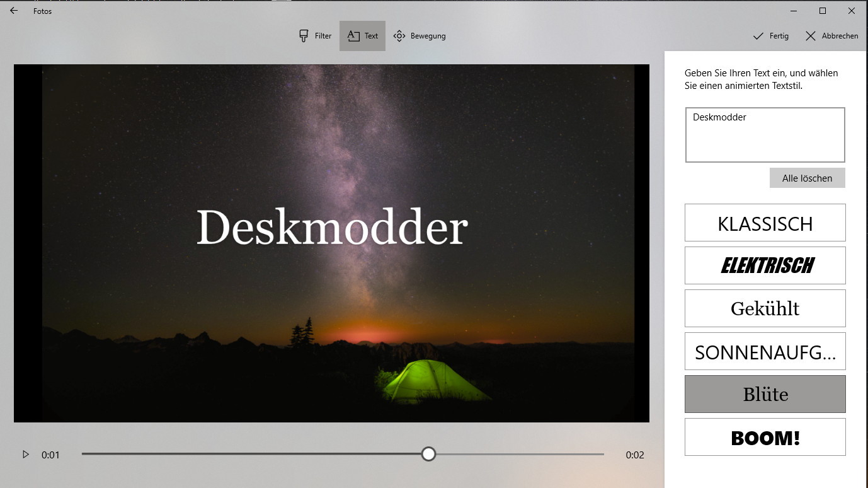
Task: Choose the Gekühlt text style
Action: coord(765,308)
